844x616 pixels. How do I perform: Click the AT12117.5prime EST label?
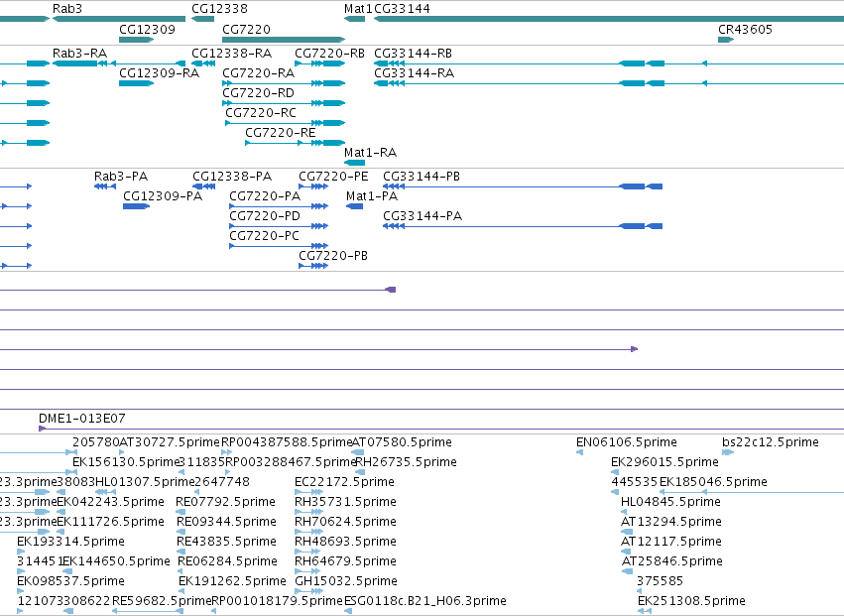coord(671,542)
